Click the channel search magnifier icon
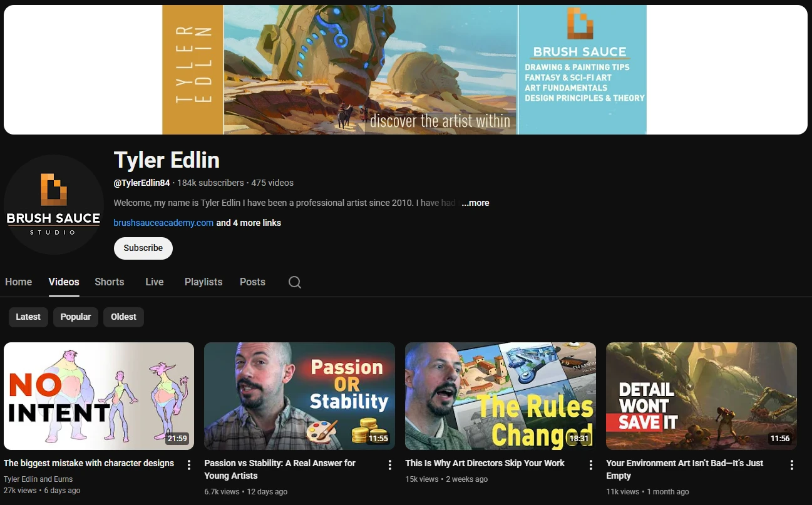The width and height of the screenshot is (812, 505). click(x=295, y=282)
